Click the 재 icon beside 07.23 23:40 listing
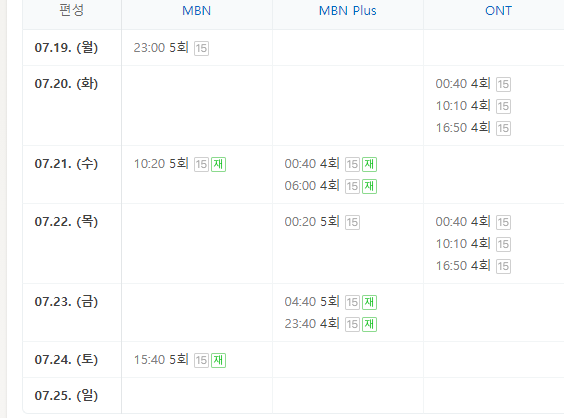The width and height of the screenshot is (564, 418). [369, 324]
